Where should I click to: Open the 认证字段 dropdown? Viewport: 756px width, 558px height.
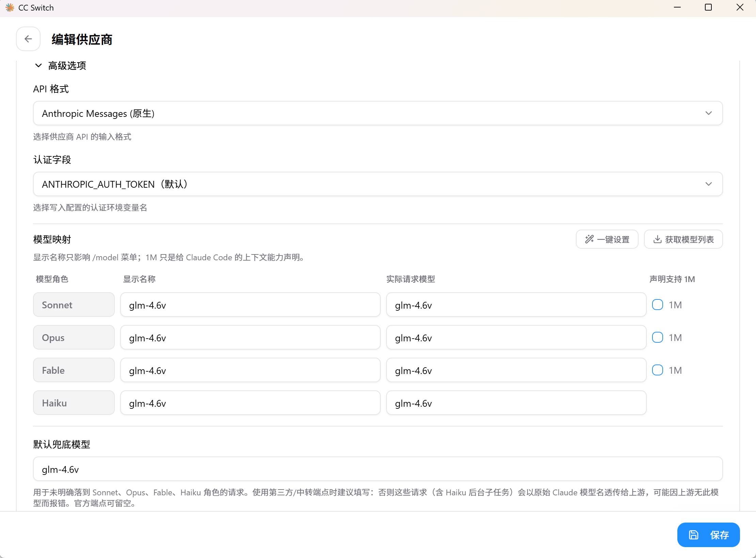point(378,184)
